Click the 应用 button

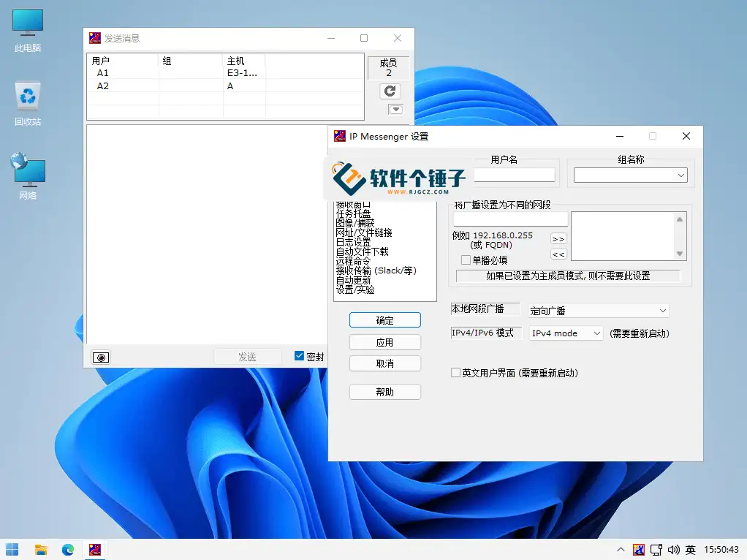pyautogui.click(x=385, y=342)
